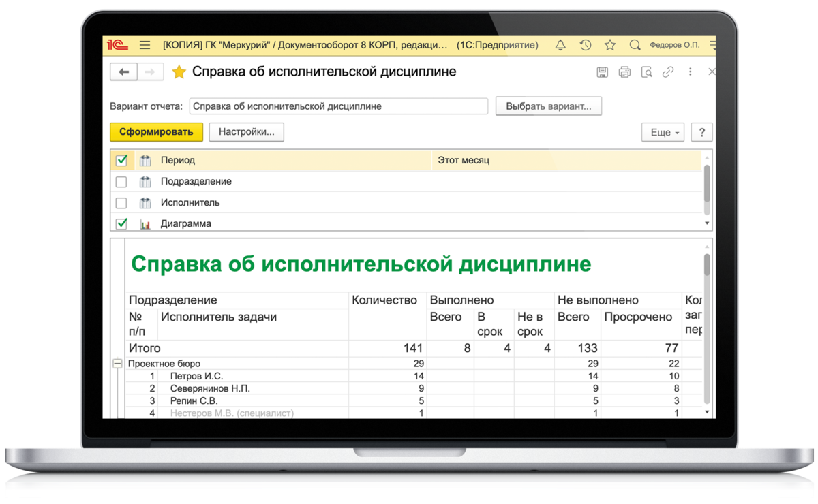Viewport: 818px width, 504px height.
Task: Copy link using chain icon
Action: coord(668,72)
